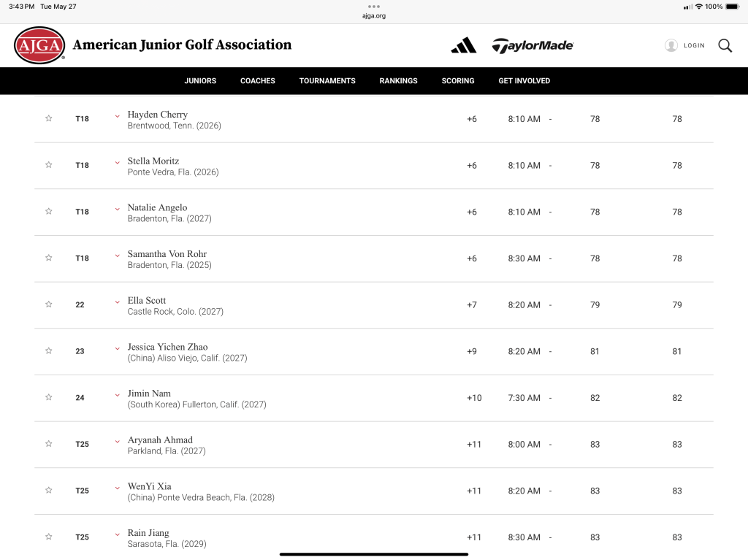Favorite Hayden Cherry with the star
This screenshot has width=748, height=560.
[49, 118]
